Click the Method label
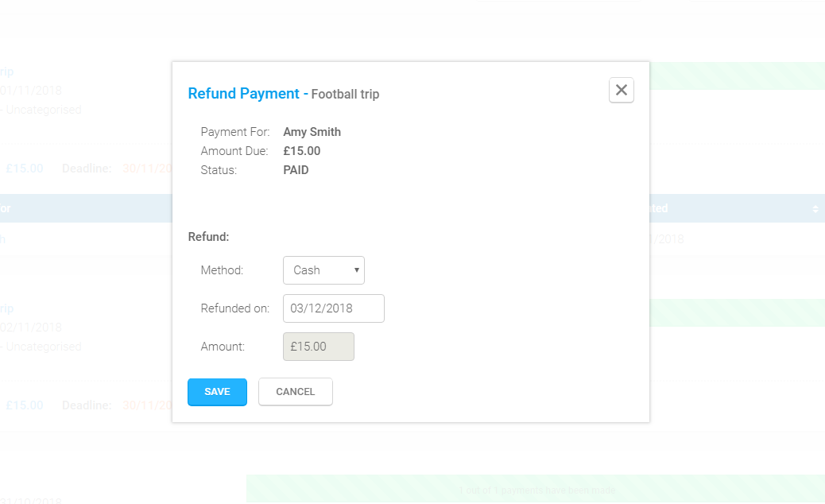 click(222, 270)
